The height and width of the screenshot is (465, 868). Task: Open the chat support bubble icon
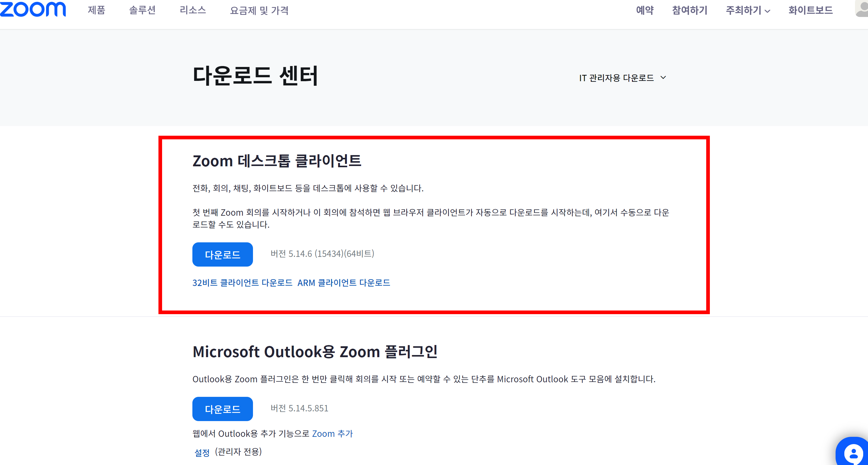tap(853, 453)
